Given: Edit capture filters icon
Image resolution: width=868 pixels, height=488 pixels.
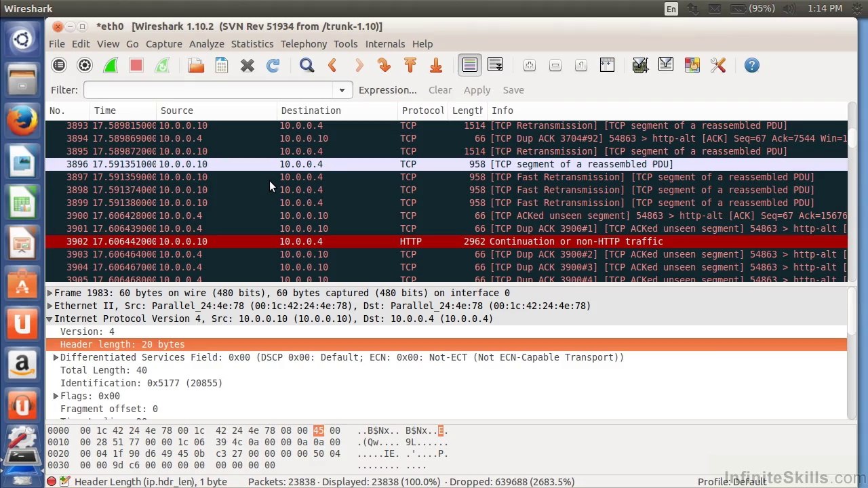Looking at the screenshot, I should coord(640,65).
